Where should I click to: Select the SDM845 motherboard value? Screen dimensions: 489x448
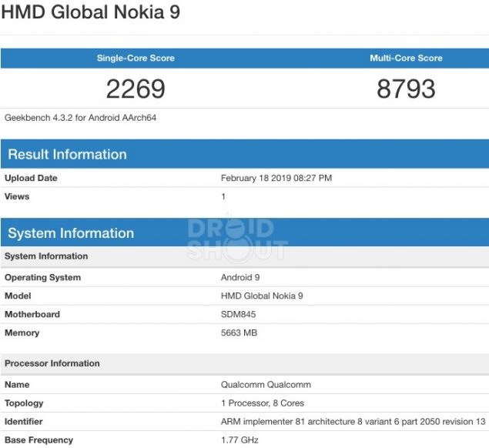238,314
